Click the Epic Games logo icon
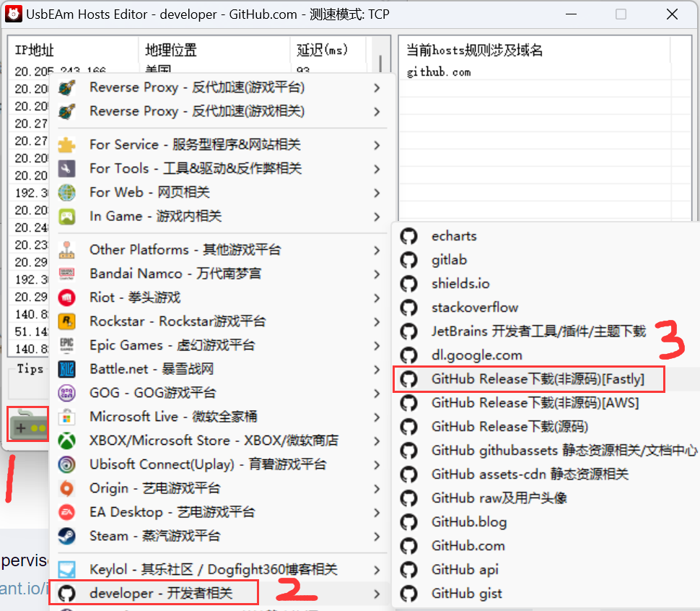The height and width of the screenshot is (611, 700). (x=67, y=345)
